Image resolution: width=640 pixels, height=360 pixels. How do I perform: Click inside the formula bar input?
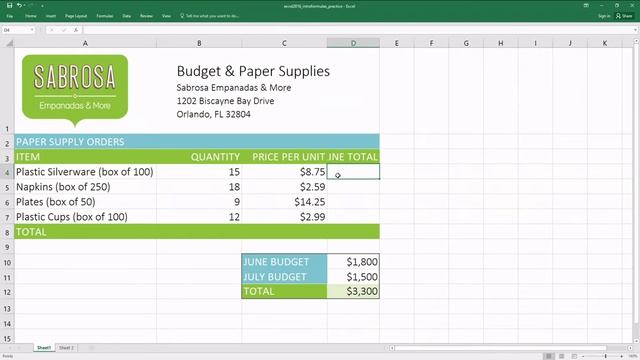tap(358, 30)
